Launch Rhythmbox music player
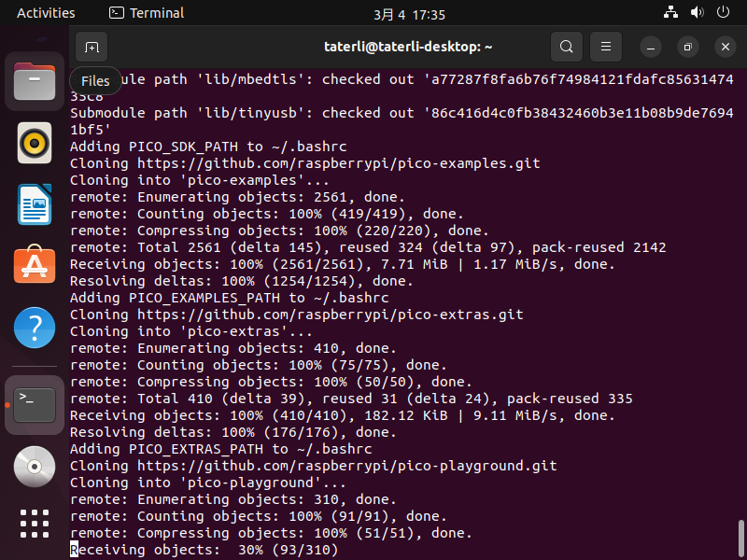Image resolution: width=747 pixels, height=560 pixels. coord(35,144)
